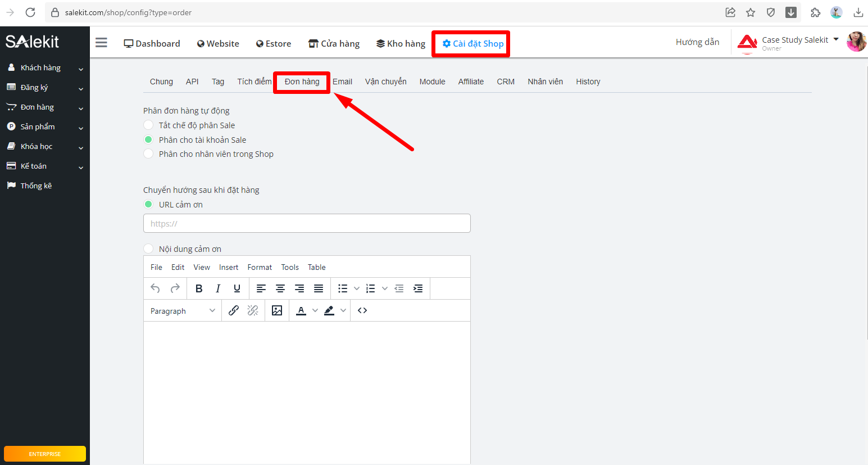
Task: Select 'URL cảm ơn' radio option
Action: click(x=148, y=204)
